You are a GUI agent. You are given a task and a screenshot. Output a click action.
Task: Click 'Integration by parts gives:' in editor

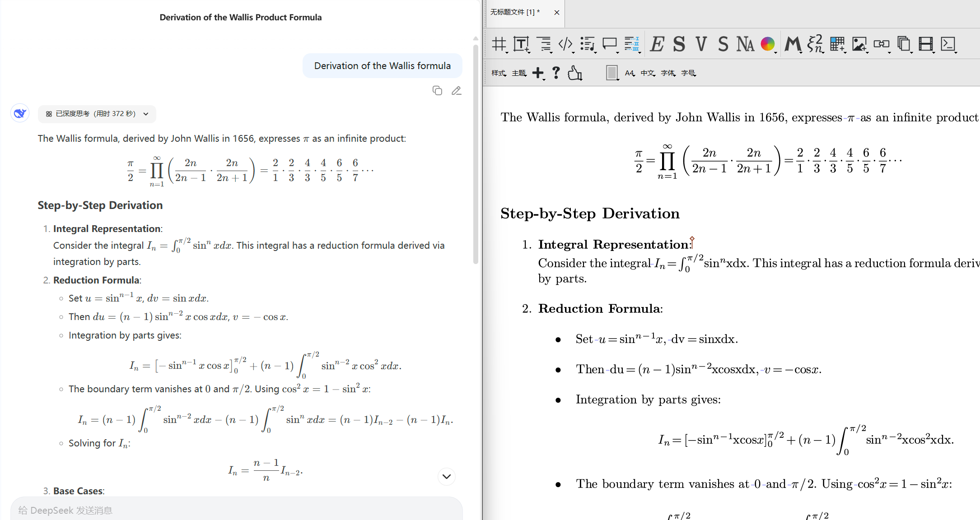coord(648,400)
